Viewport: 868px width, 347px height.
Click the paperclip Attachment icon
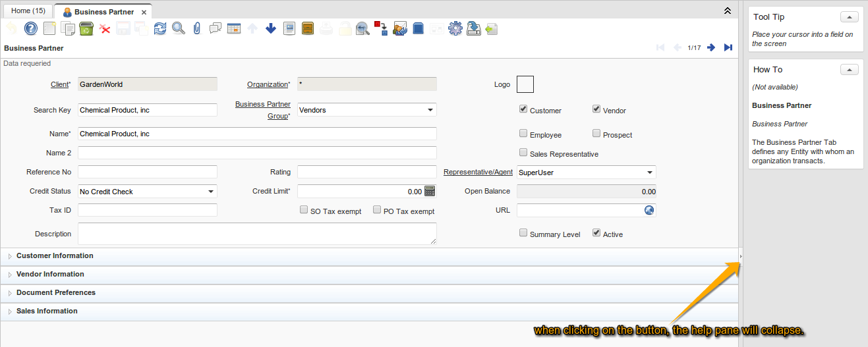pyautogui.click(x=196, y=28)
